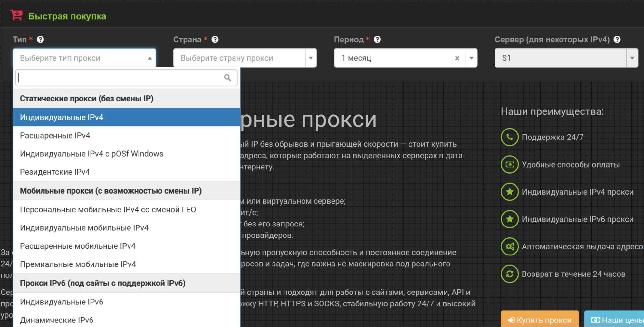The image size is (644, 327).
Task: Click the refresh icon for Возврат в течение 24 часов
Action: coord(509,274)
